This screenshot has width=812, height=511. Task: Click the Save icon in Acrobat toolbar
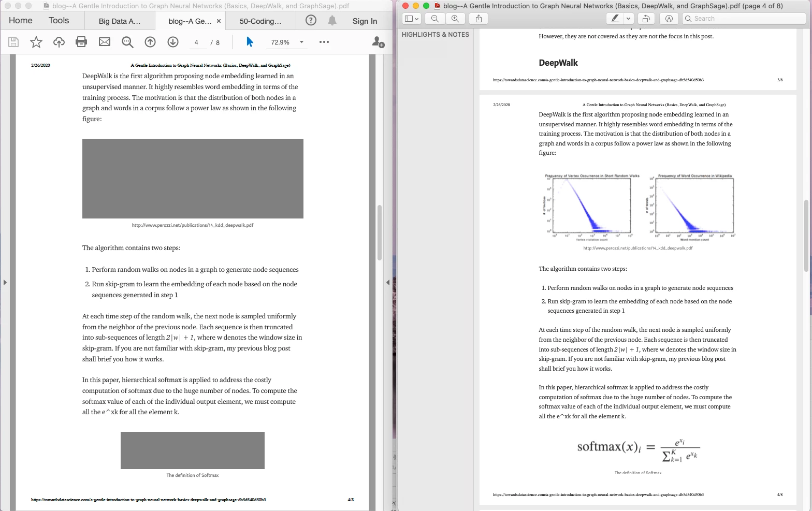coord(13,42)
